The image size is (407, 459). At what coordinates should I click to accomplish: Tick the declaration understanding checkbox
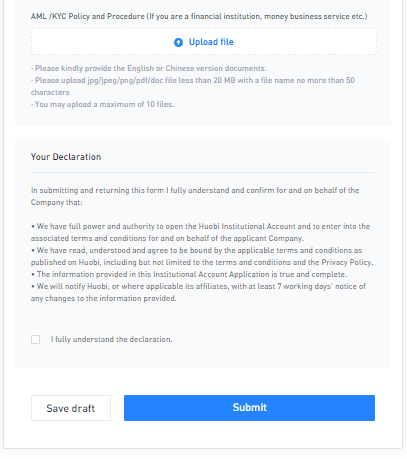(x=35, y=339)
